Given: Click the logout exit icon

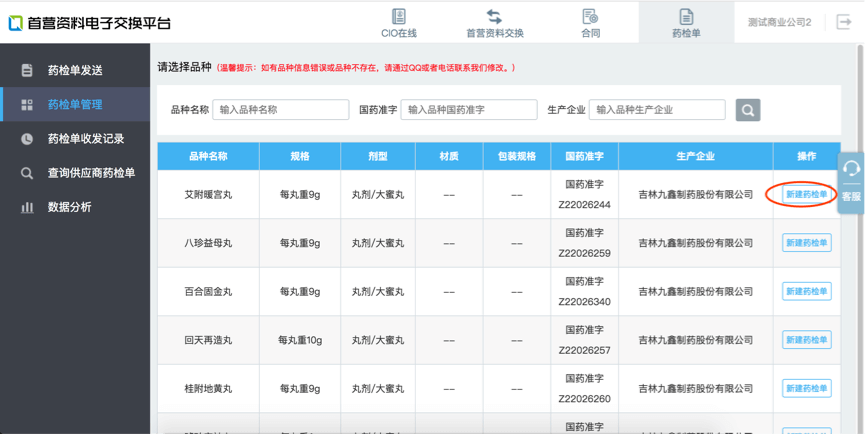Looking at the screenshot, I should 844,22.
